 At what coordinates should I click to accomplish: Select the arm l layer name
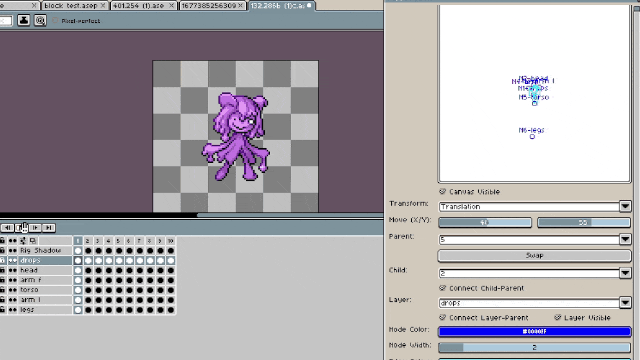click(30, 300)
